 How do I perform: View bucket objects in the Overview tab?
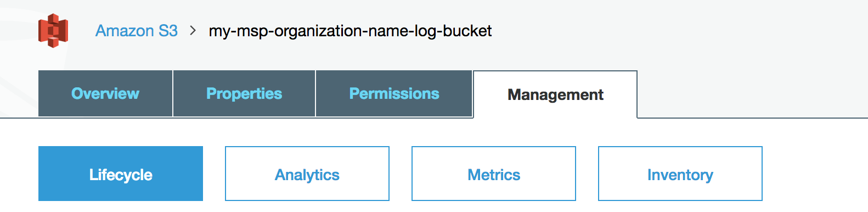point(105,93)
